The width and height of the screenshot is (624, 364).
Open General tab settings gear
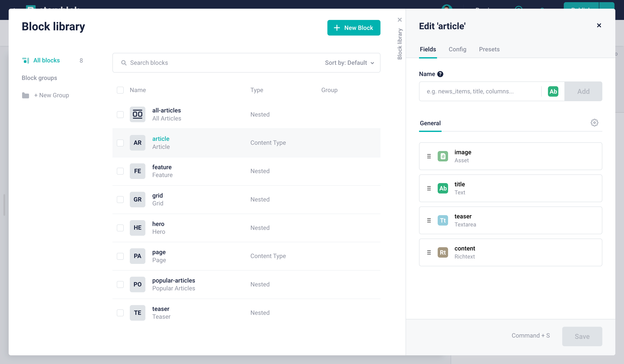point(594,123)
